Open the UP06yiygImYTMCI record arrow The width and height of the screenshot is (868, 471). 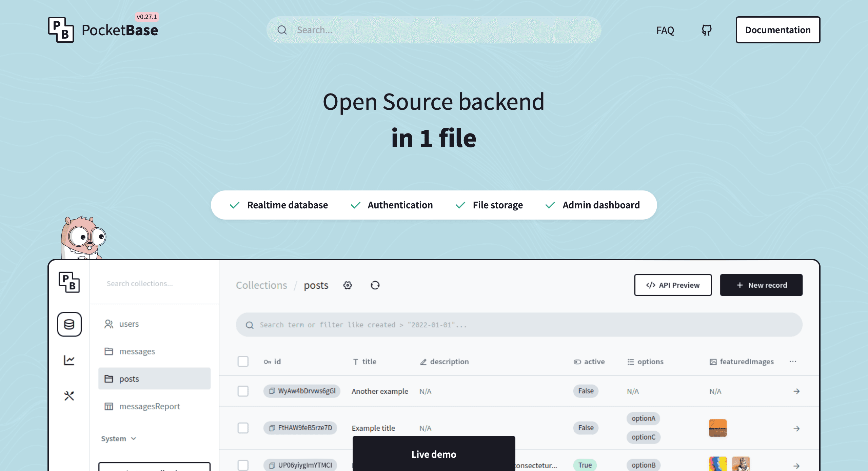pyautogui.click(x=796, y=466)
